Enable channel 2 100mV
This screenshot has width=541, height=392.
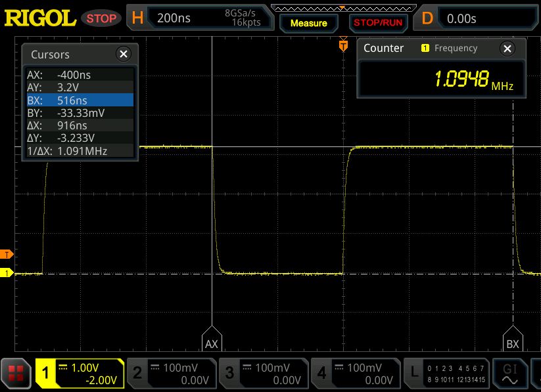pos(171,374)
